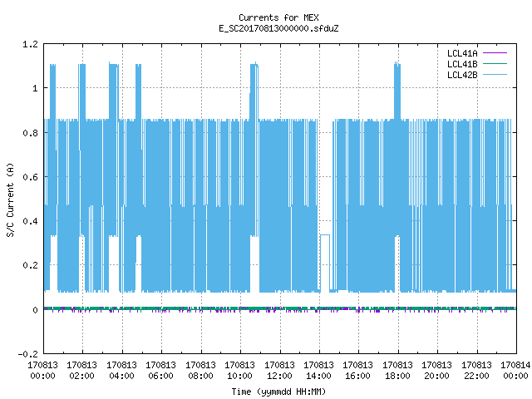The height and width of the screenshot is (399, 532).
Task: Click the y-axis tick value 1.2
Action: [30, 44]
